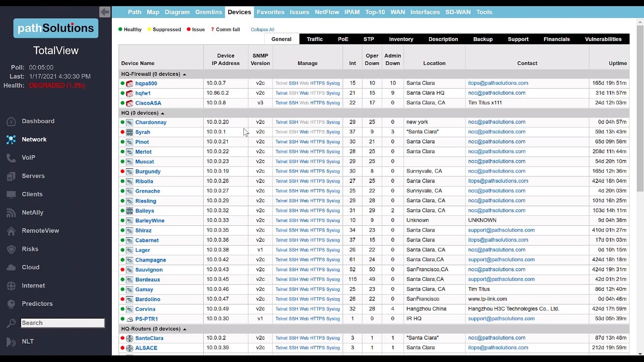The height and width of the screenshot is (362, 644).
Task: Sort by Location column header
Action: tap(434, 63)
